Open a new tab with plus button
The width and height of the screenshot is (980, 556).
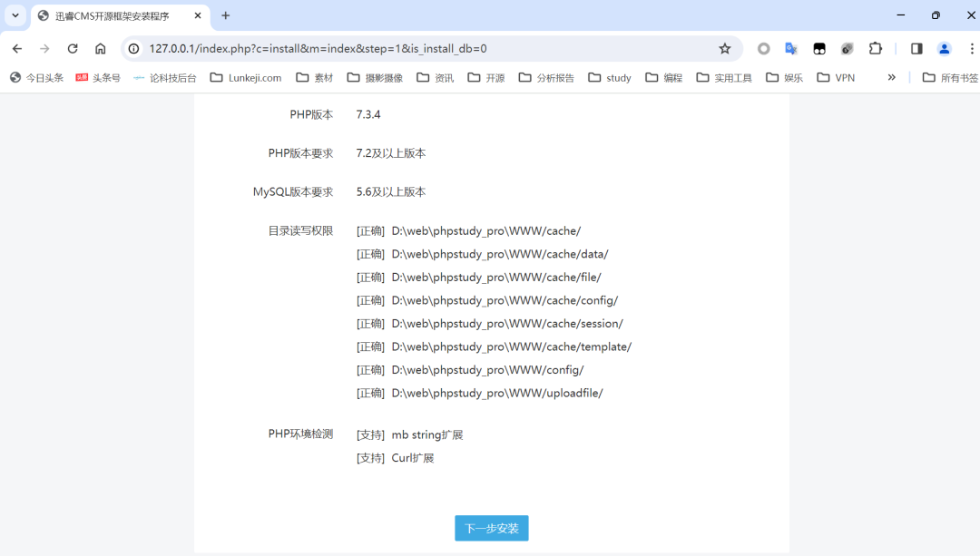pos(226,15)
